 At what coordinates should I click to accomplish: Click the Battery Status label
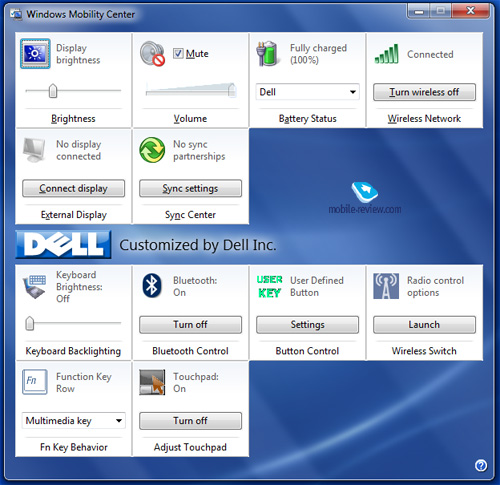[307, 119]
